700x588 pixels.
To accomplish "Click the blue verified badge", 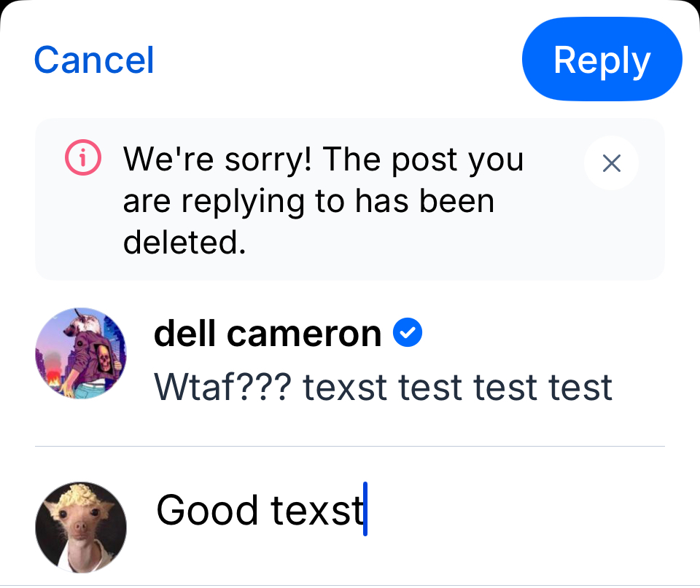I will 408,334.
